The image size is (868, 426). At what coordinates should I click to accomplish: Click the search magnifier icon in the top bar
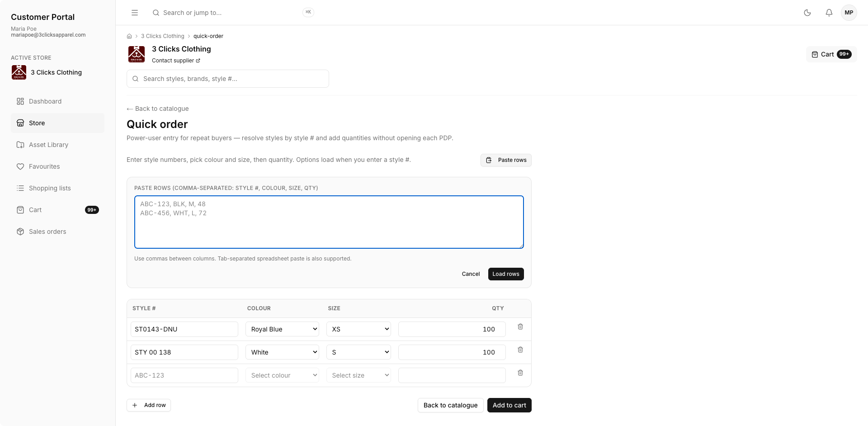pyautogui.click(x=156, y=13)
